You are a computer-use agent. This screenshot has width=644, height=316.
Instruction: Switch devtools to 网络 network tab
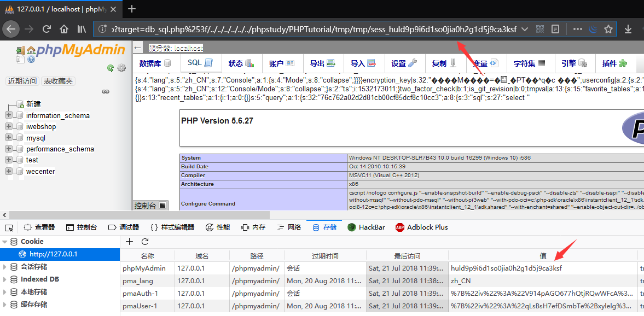pyautogui.click(x=289, y=227)
